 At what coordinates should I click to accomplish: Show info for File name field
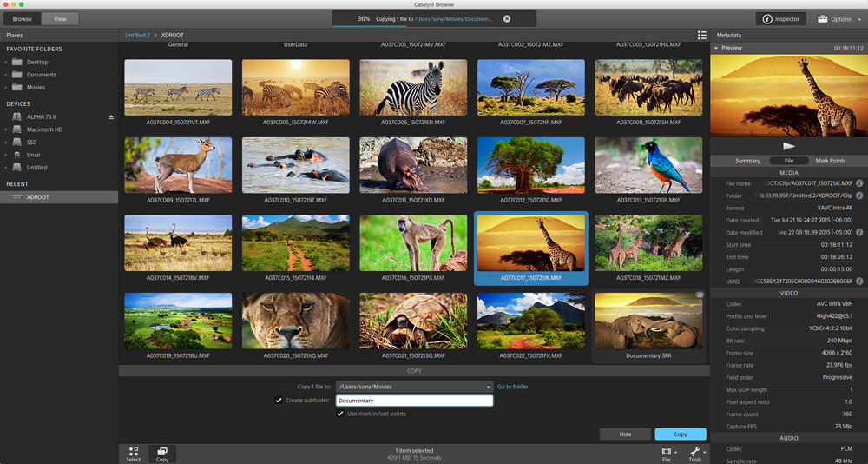click(859, 183)
